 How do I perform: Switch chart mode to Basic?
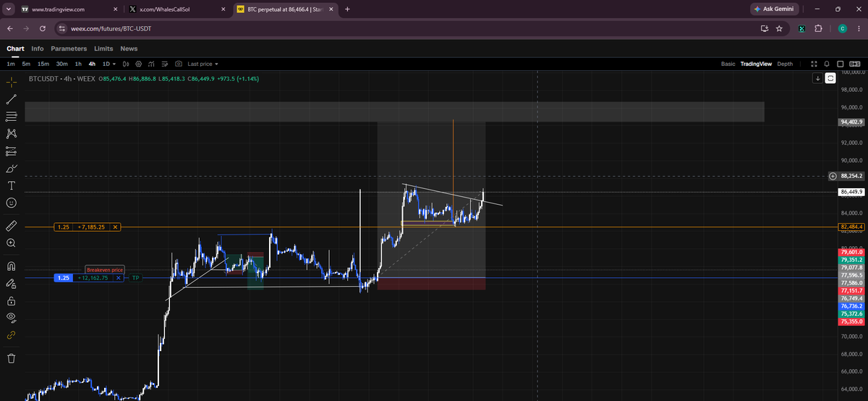coord(728,64)
